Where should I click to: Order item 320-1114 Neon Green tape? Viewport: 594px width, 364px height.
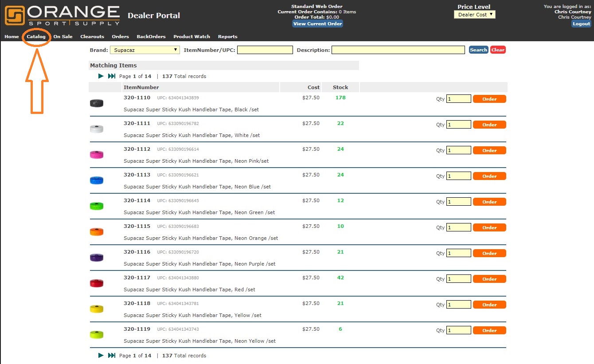click(489, 202)
